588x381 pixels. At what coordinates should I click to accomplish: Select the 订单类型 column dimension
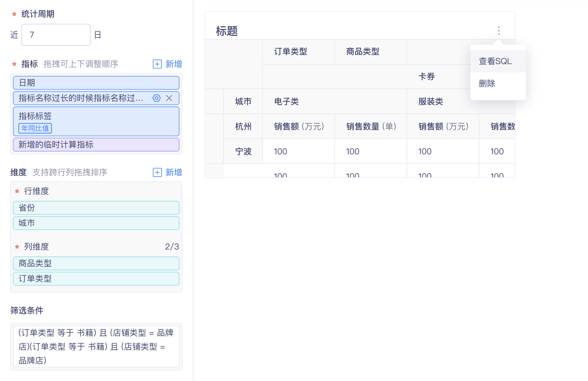pyautogui.click(x=96, y=278)
